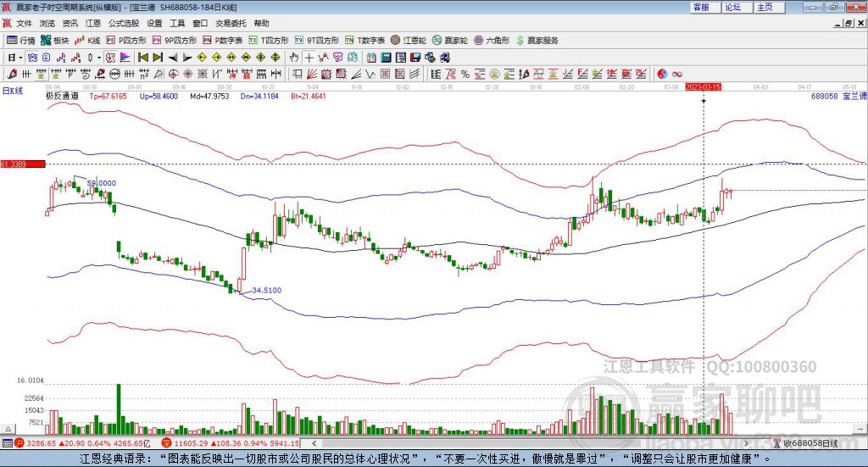Click the colored flag icon
This screenshot has width=868, height=467.
pyautogui.click(x=125, y=58)
